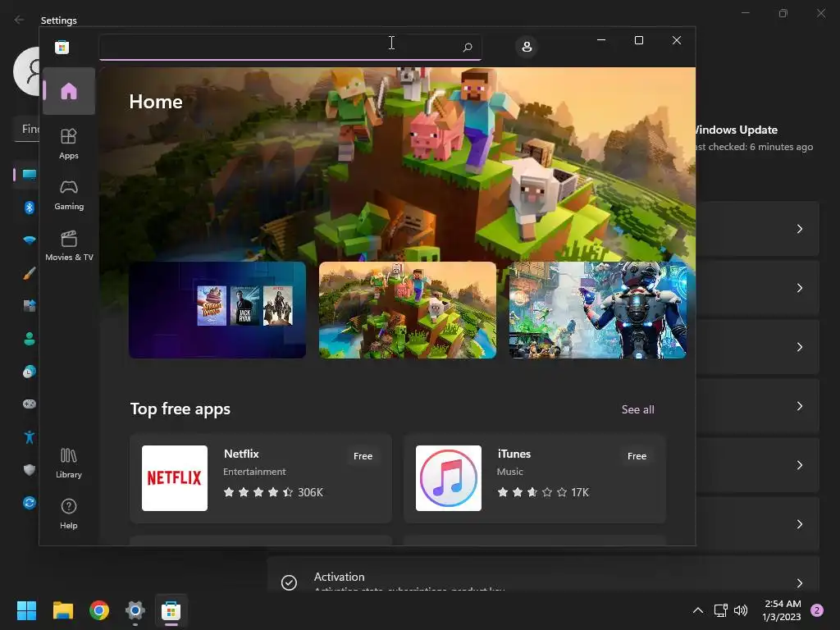Open the robot game promotional thumbnail

(x=597, y=309)
